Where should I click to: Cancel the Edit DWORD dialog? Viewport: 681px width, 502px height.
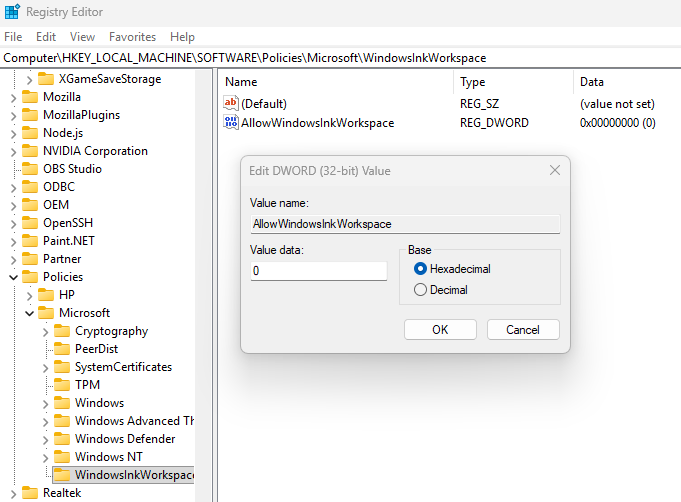pyautogui.click(x=523, y=330)
